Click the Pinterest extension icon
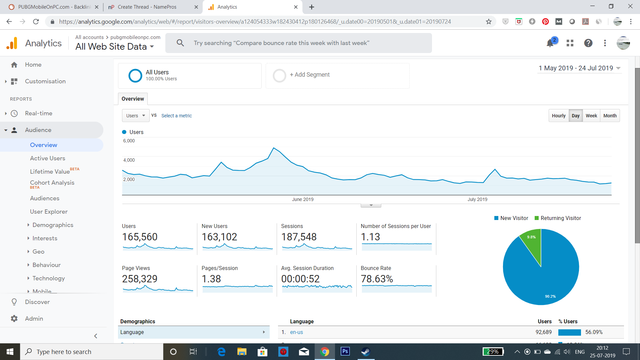 coord(545,22)
